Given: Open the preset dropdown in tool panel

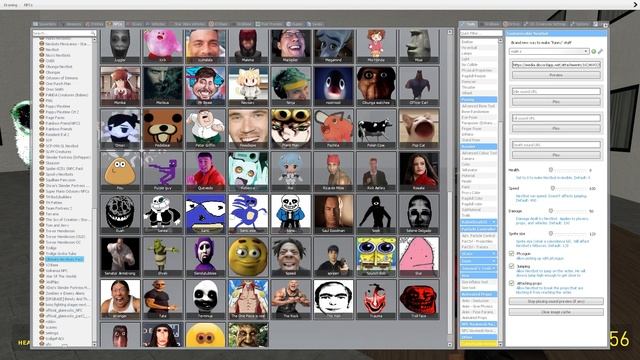Looking at the screenshot, I should click(x=549, y=51).
